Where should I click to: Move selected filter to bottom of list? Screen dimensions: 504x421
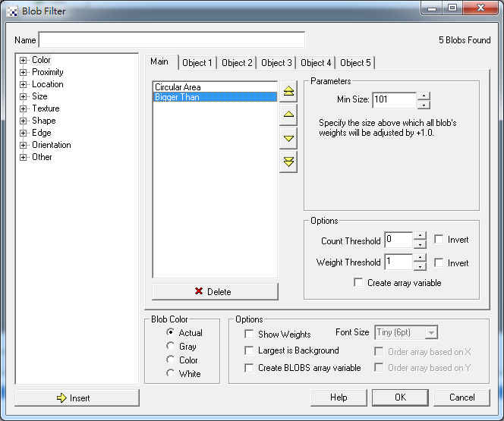tap(288, 162)
